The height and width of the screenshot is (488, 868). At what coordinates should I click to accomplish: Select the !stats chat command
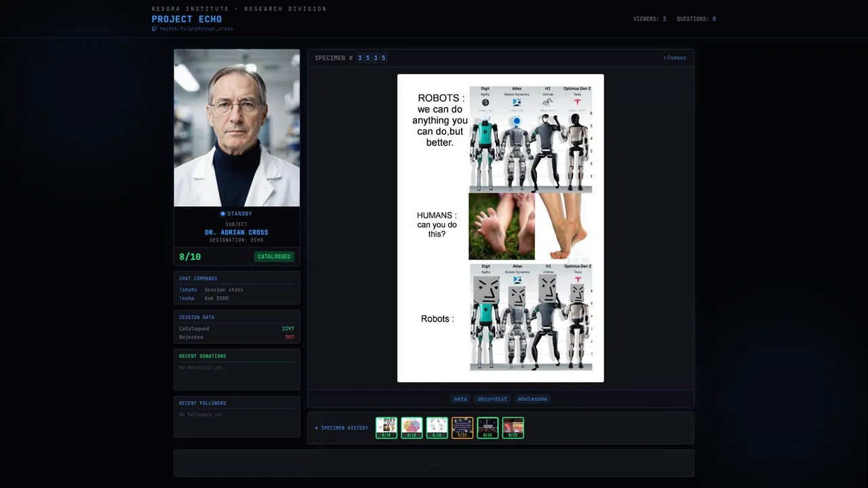click(x=188, y=290)
